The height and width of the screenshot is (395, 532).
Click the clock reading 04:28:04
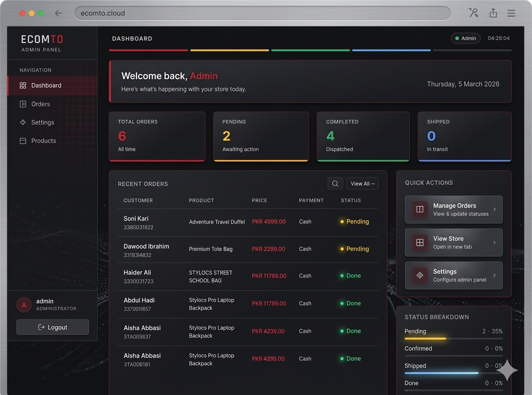[499, 38]
